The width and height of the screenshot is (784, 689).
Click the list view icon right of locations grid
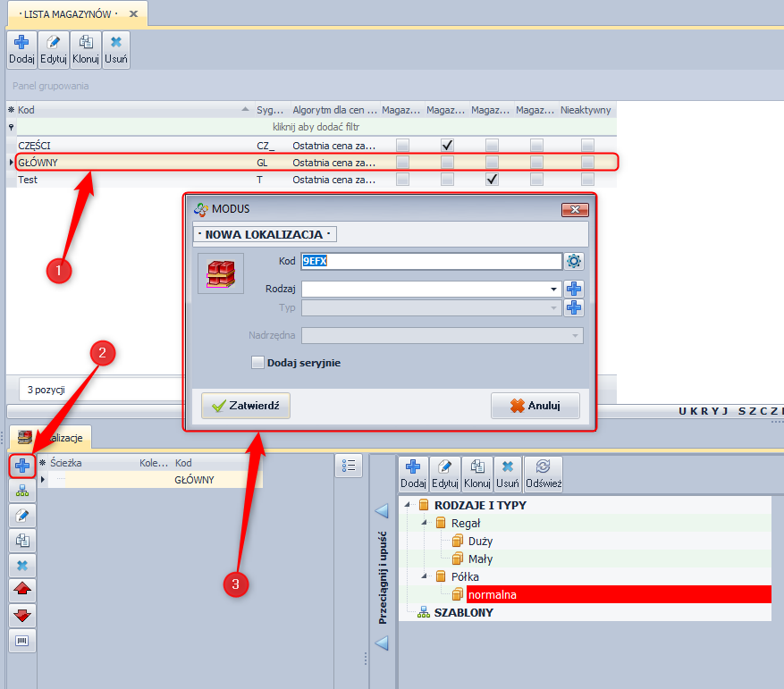[349, 466]
